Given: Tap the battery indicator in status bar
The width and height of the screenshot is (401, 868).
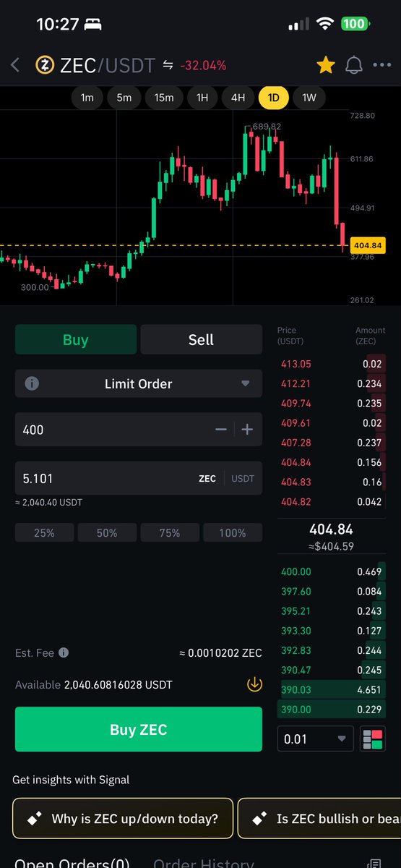Looking at the screenshot, I should [354, 24].
